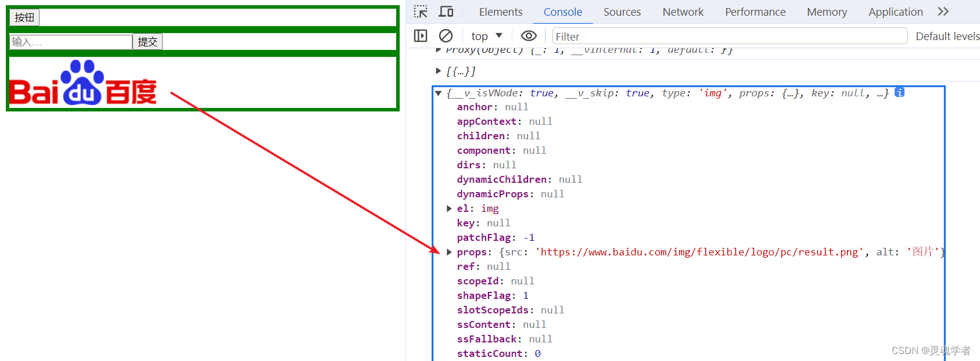Viewport: 980px width, 361px height.
Task: Select the children: null row
Action: (498, 136)
